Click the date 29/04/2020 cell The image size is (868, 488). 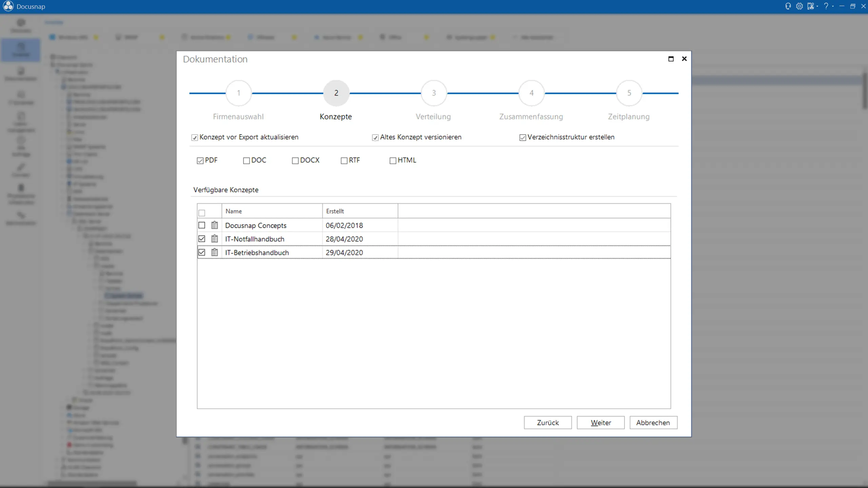[360, 252]
